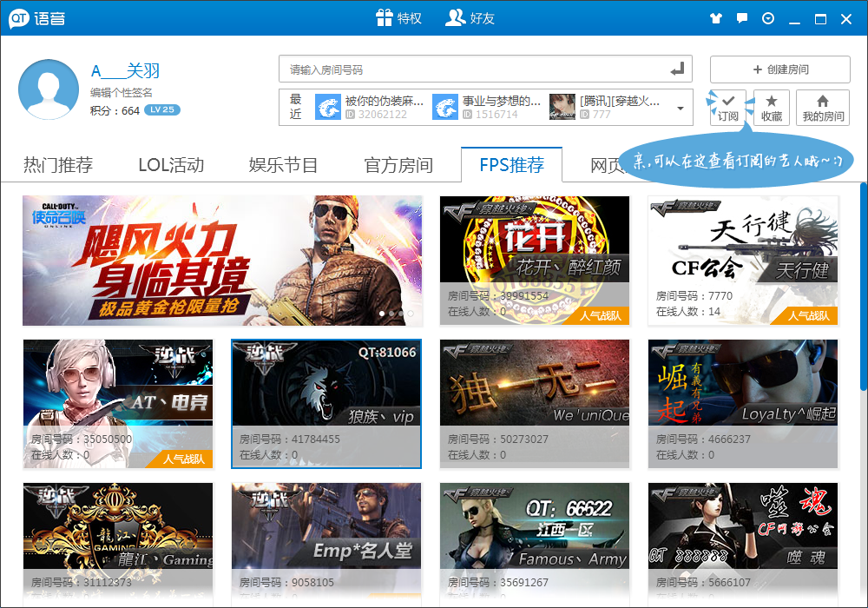
Task: Open recent room 1516714
Action: (x=487, y=107)
